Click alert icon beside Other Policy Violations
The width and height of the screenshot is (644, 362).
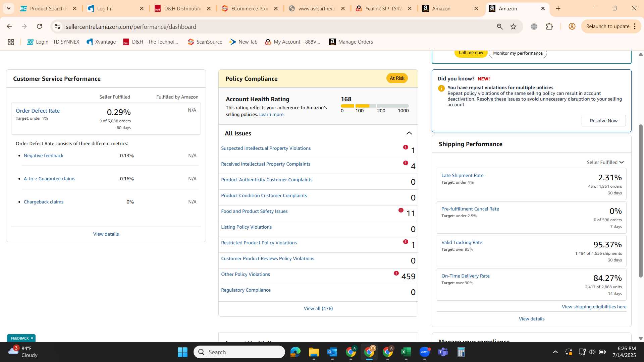pyautogui.click(x=396, y=273)
